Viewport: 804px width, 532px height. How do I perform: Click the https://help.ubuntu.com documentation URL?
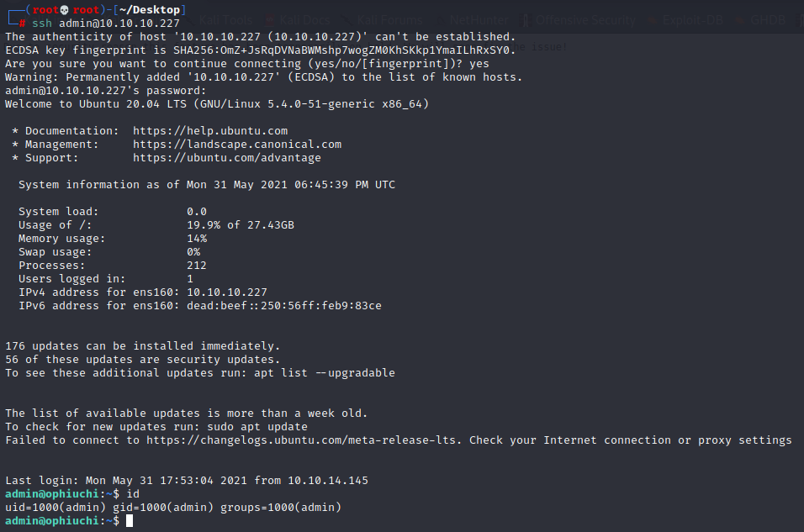tap(210, 131)
